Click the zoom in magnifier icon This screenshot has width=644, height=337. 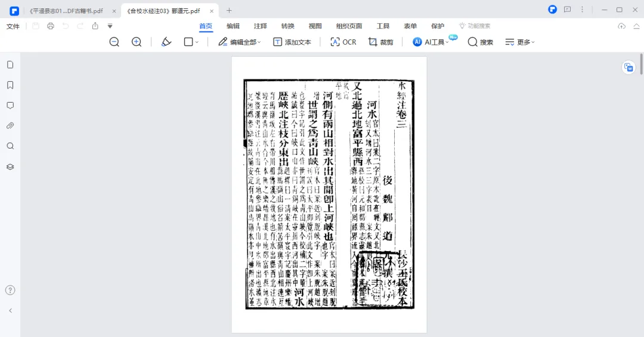coord(137,42)
